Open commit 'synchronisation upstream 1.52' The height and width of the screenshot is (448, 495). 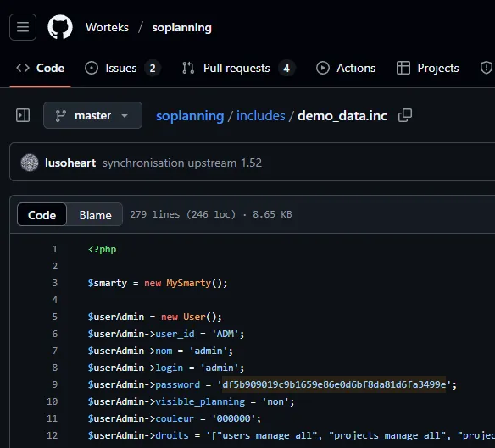point(182,163)
